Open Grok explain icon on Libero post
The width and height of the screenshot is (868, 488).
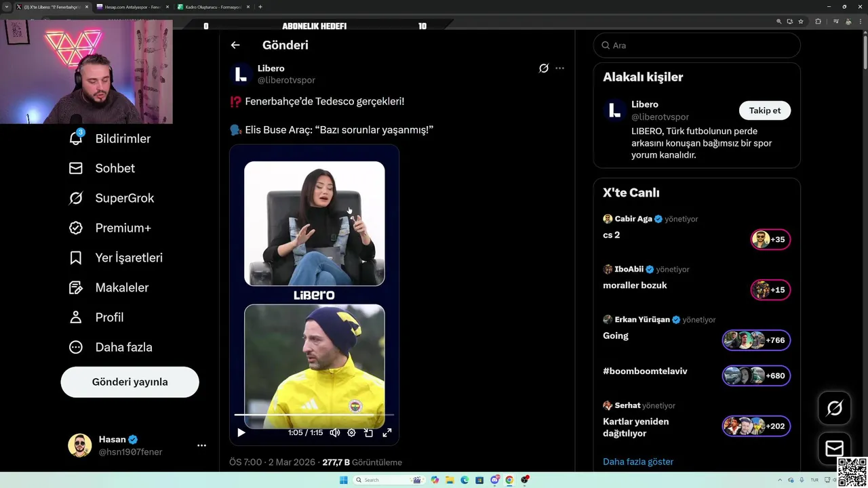coord(543,68)
